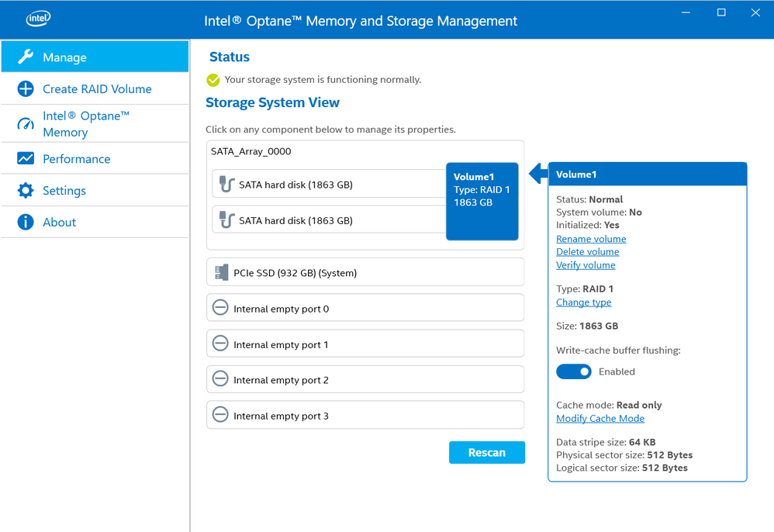Click the Intel logo in title bar
The width and height of the screenshot is (774, 532).
tap(38, 19)
